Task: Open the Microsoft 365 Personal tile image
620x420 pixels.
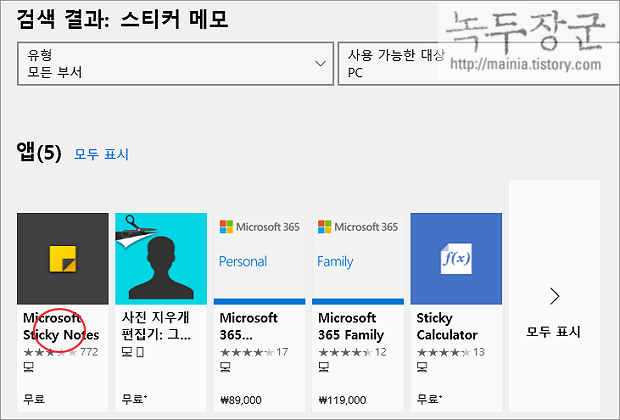Action: [259, 259]
